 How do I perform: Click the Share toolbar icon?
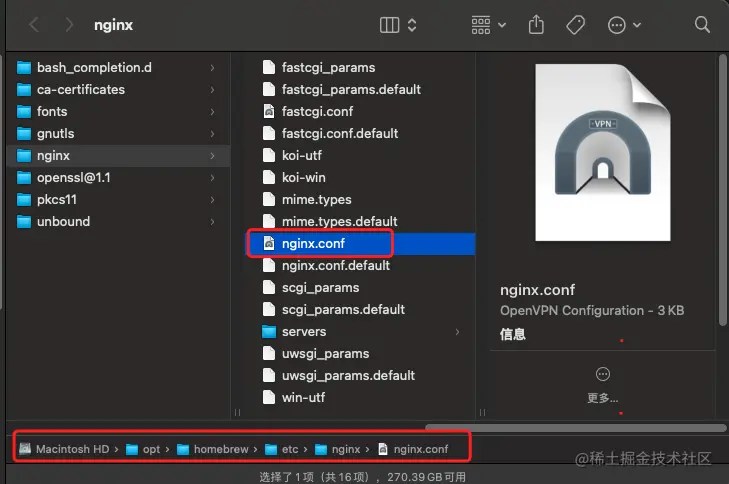536,24
